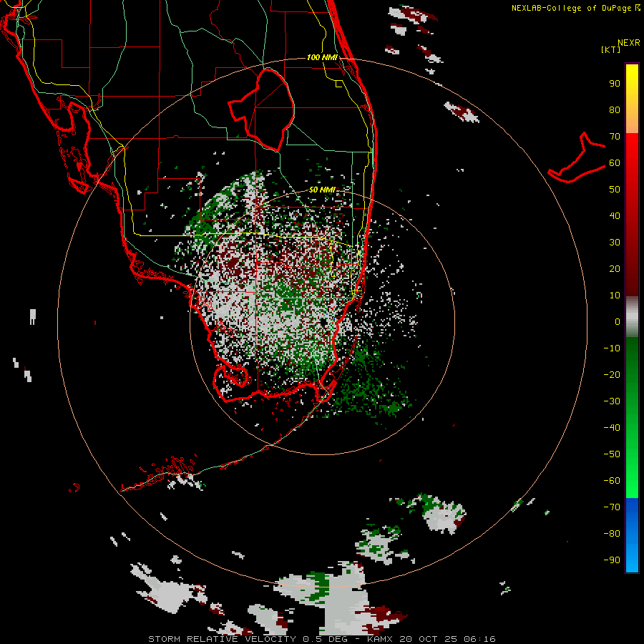Click the positive 50 scale value

pos(615,190)
